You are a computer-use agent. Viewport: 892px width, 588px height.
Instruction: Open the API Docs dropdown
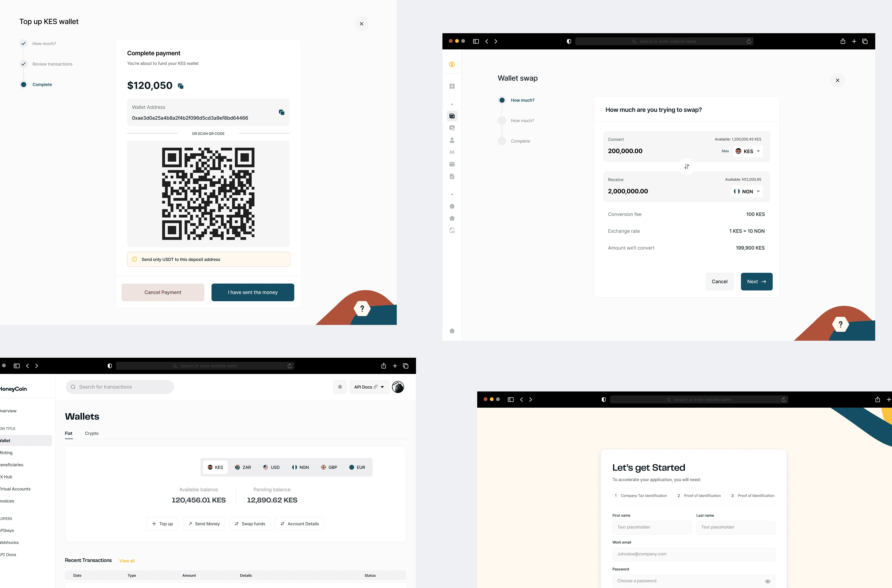[x=369, y=387]
